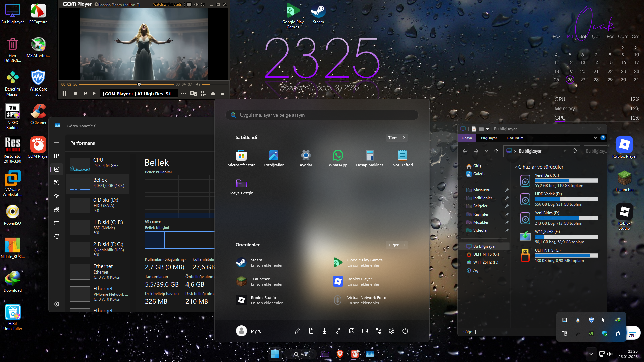The width and height of the screenshot is (644, 362).
Task: Open the Bilgisayar ribbon tab
Action: point(489,138)
